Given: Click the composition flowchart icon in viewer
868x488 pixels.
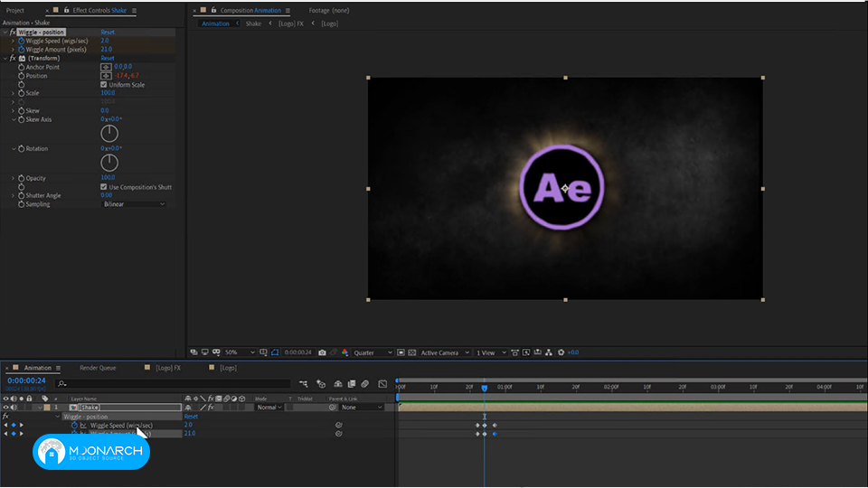Looking at the screenshot, I should click(x=549, y=352).
